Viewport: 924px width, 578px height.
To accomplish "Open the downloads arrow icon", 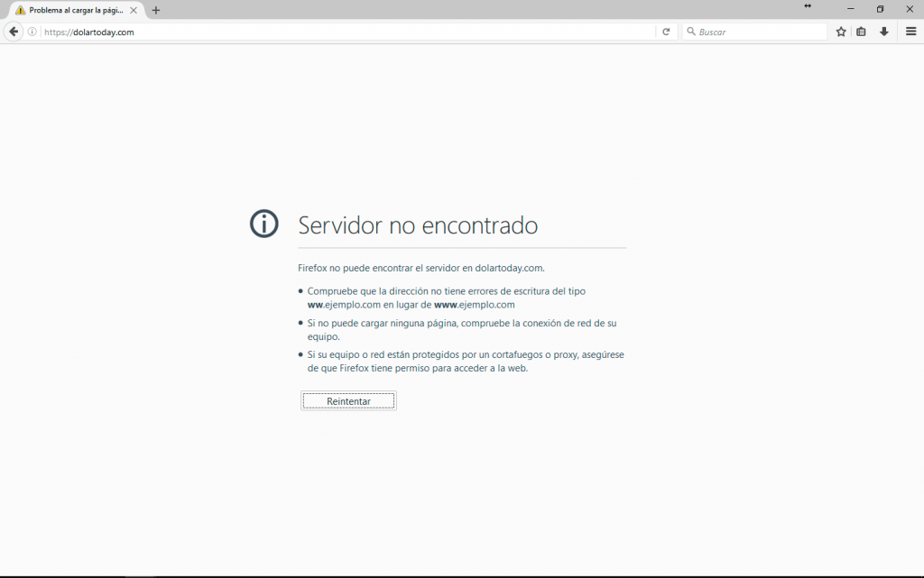I will [884, 32].
